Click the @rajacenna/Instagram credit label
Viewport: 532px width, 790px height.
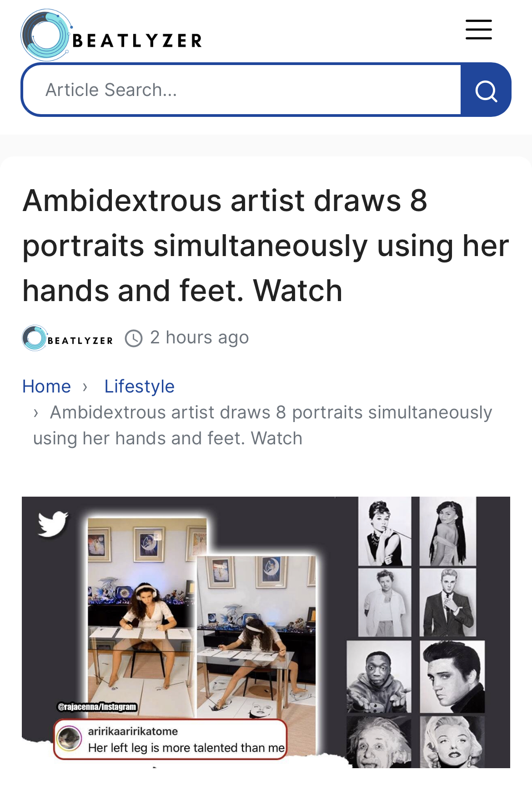tap(97, 707)
